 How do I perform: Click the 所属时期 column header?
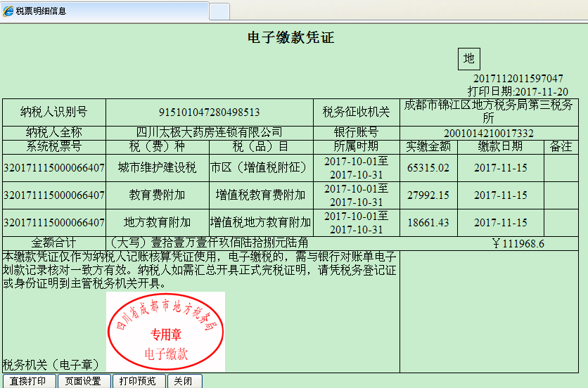(x=357, y=147)
